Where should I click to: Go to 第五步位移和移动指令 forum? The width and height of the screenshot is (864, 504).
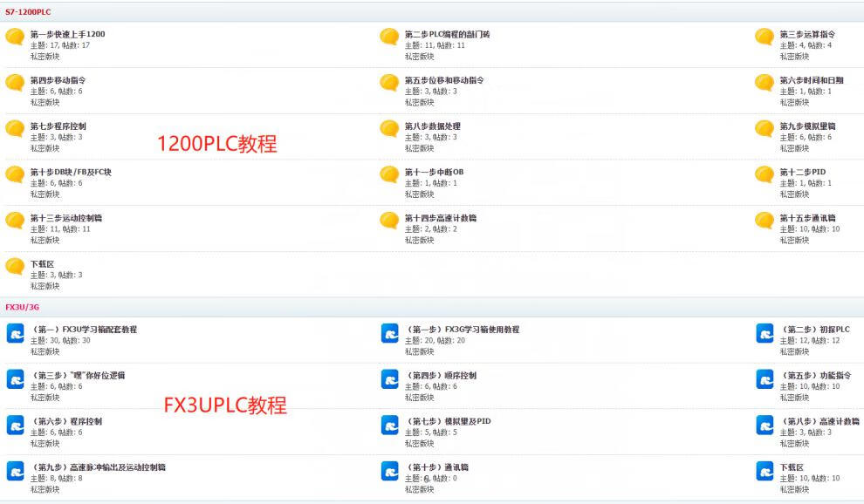tap(444, 80)
